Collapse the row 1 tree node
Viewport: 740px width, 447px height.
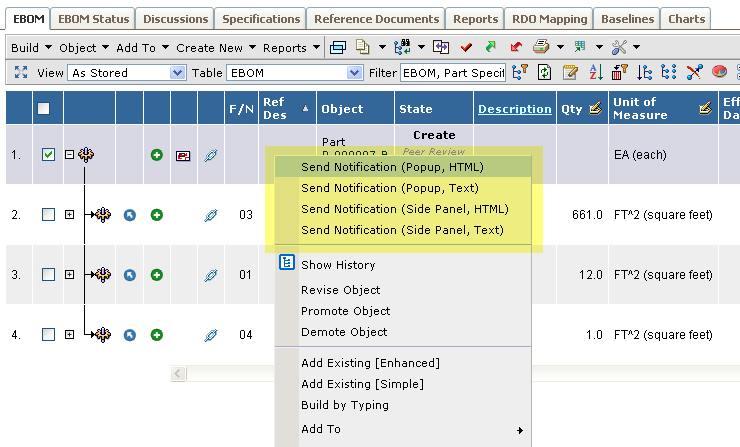(69, 155)
